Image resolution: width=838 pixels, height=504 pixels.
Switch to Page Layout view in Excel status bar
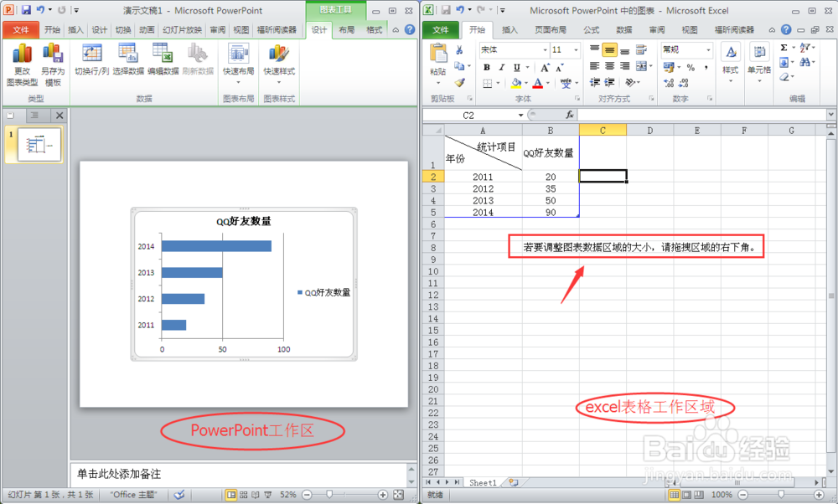[686, 495]
